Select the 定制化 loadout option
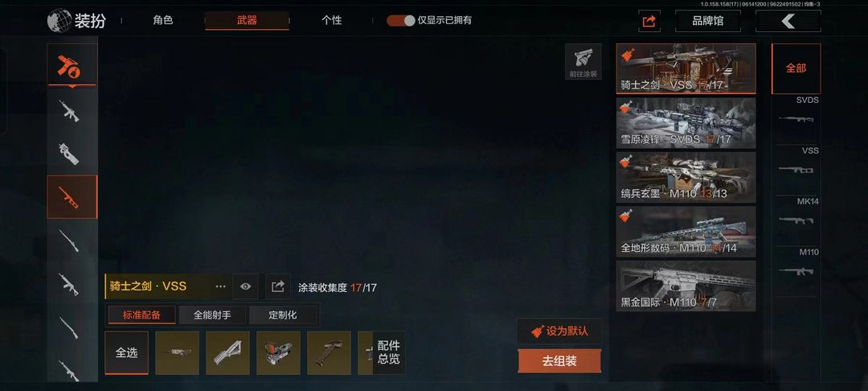Viewport: 868px width, 391px height. click(x=283, y=315)
